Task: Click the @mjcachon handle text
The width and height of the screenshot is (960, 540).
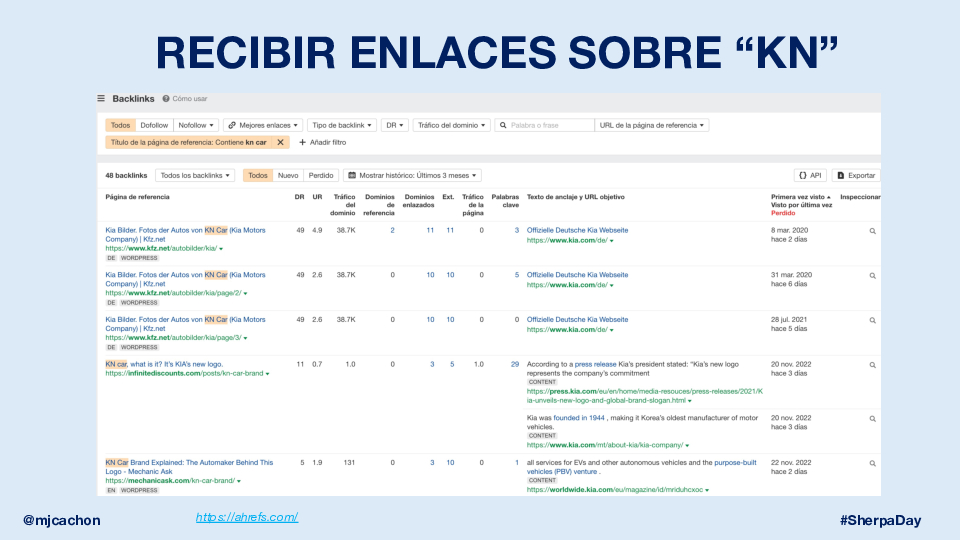Action: point(61,520)
